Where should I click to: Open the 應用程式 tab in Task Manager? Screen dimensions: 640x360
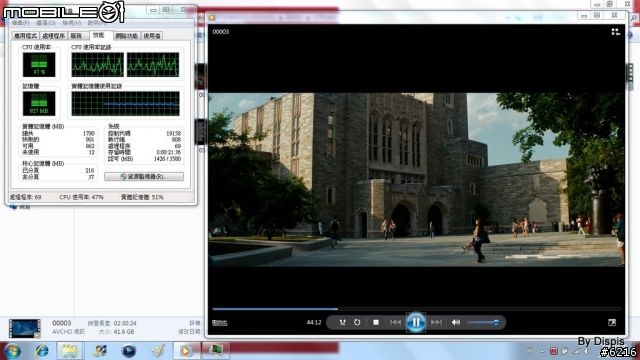[26, 36]
